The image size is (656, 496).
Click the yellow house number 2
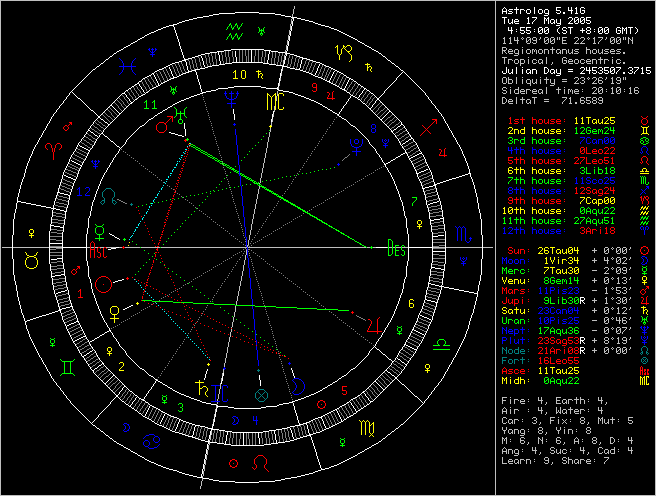coord(121,367)
